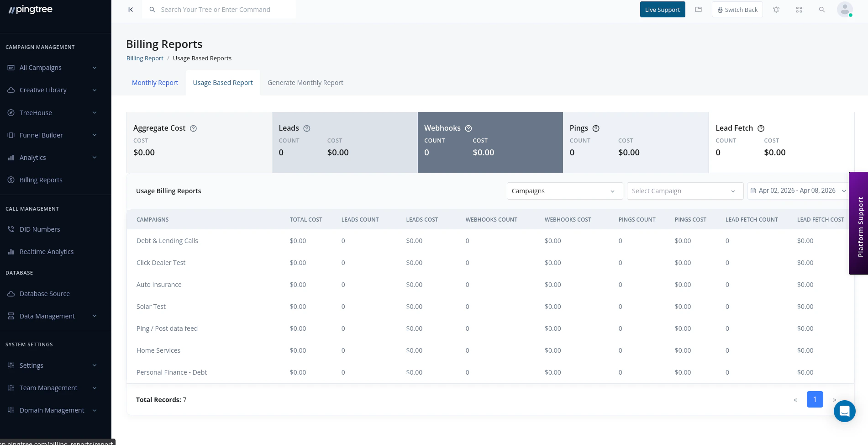Open the Funnel Builder section
The height and width of the screenshot is (445, 868).
41,135
